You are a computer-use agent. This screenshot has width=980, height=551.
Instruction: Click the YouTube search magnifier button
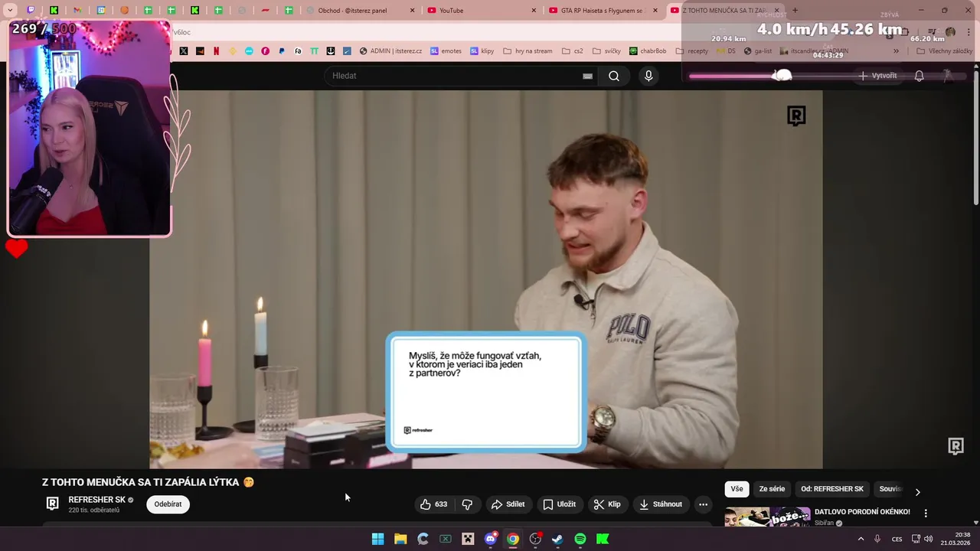(614, 76)
